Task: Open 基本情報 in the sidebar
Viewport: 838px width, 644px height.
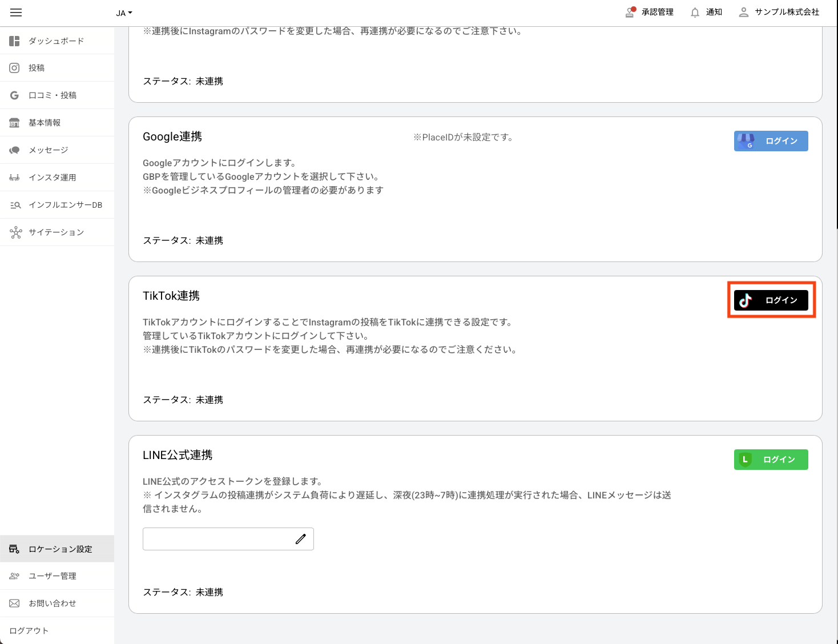Action: [x=45, y=123]
